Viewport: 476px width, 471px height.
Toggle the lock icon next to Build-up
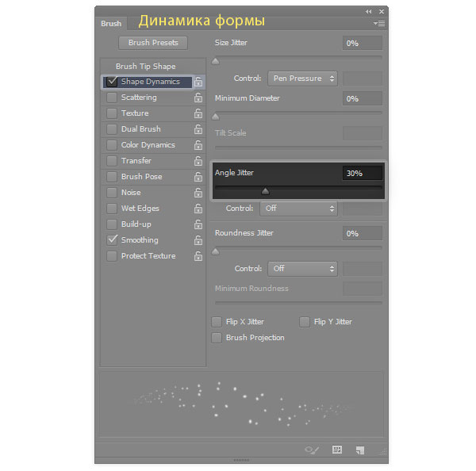[x=198, y=224]
